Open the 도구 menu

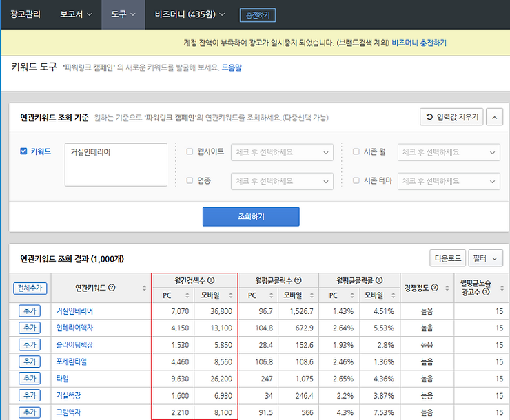(x=123, y=14)
